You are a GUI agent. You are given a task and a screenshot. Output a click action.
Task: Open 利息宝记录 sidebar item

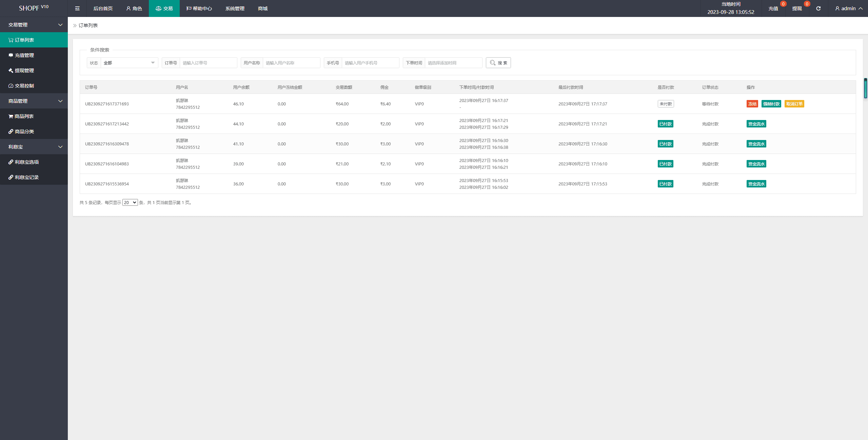tap(26, 177)
